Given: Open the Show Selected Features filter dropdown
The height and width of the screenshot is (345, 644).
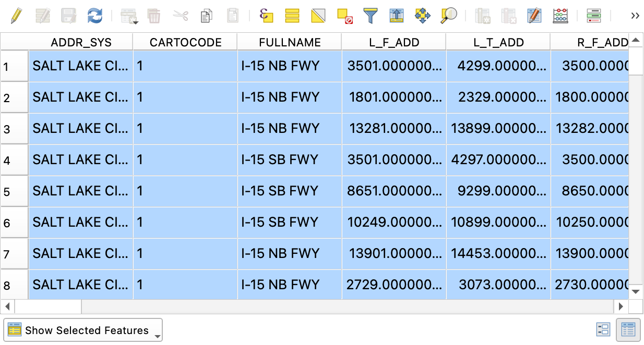Looking at the screenshot, I should click(x=84, y=330).
